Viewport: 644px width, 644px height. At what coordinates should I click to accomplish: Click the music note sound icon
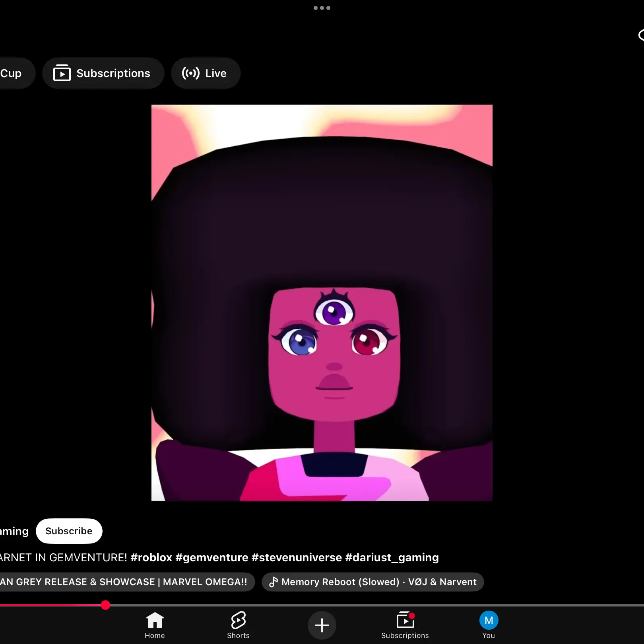pyautogui.click(x=274, y=582)
